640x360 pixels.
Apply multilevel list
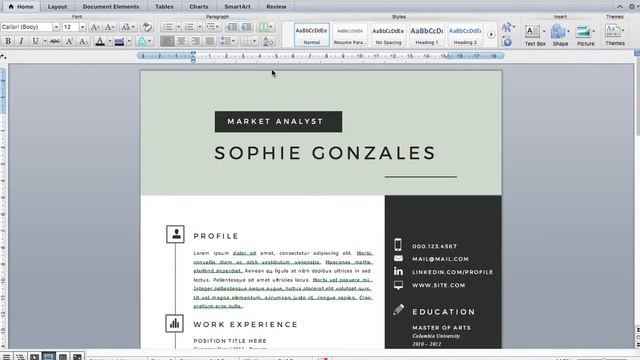point(212,27)
